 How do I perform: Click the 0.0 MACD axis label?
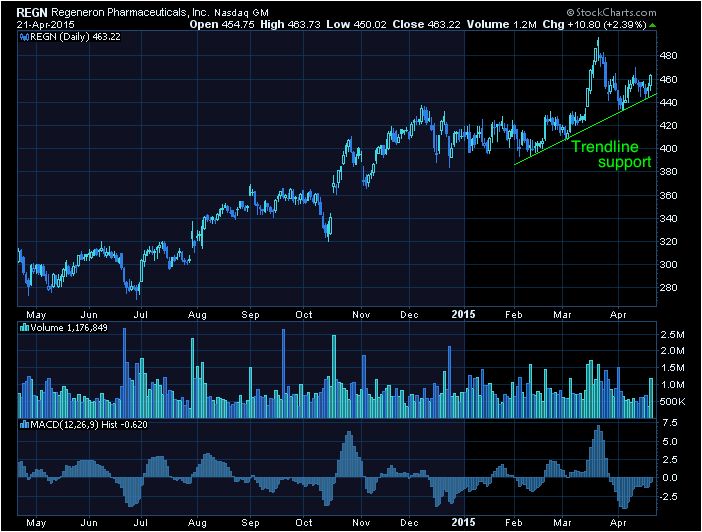[x=669, y=478]
